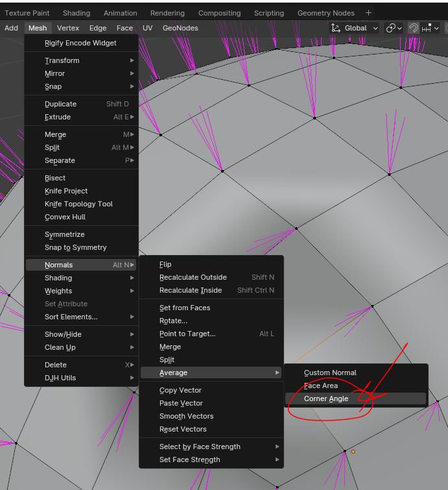Click Rigify Encode Widget menu entry
Image resolution: width=448 pixels, height=490 pixels.
click(x=80, y=43)
